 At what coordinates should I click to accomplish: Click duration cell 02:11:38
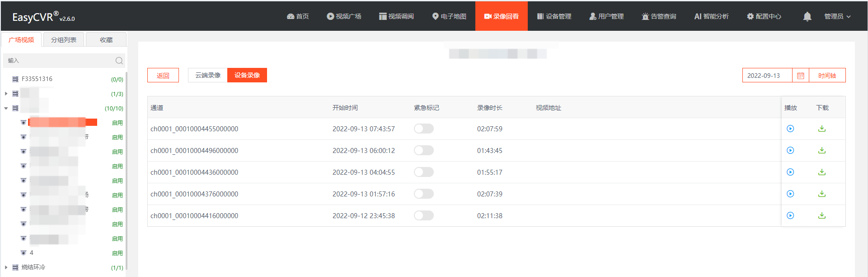pos(490,215)
